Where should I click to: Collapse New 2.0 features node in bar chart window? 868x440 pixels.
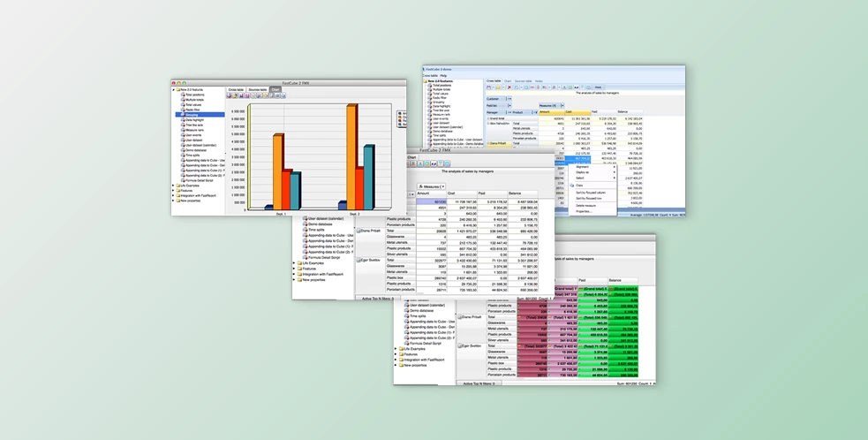(173, 90)
